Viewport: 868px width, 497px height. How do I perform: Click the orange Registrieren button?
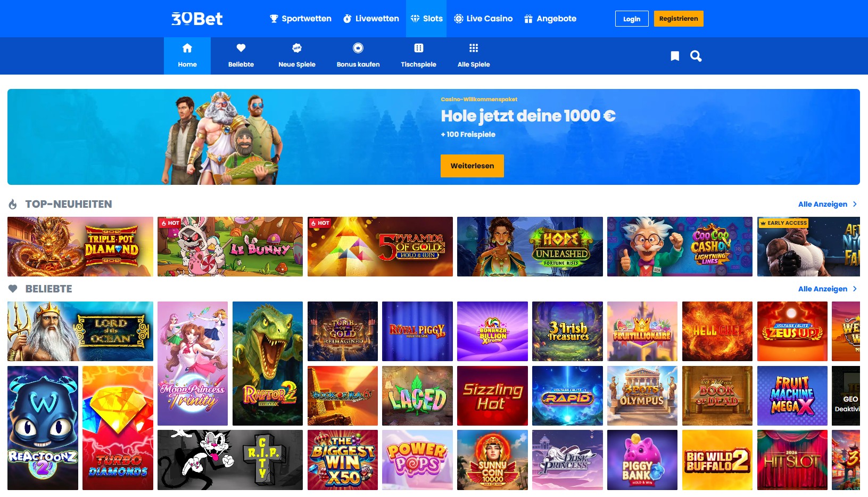[679, 19]
